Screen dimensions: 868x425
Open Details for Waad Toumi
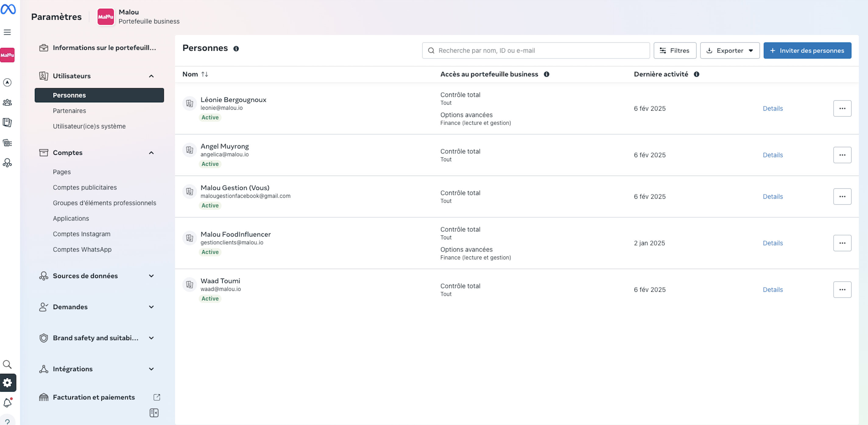tap(773, 290)
